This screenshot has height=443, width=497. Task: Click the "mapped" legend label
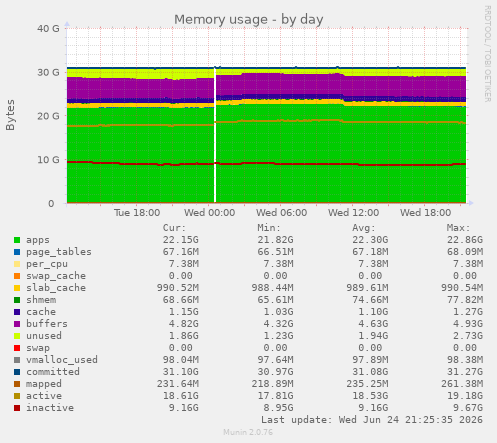44,384
